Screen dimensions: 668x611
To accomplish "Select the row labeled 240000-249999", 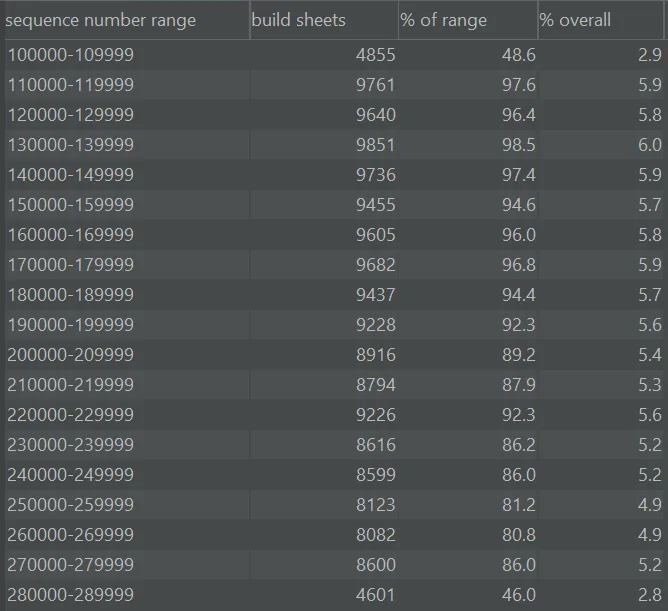I will pyautogui.click(x=334, y=475).
